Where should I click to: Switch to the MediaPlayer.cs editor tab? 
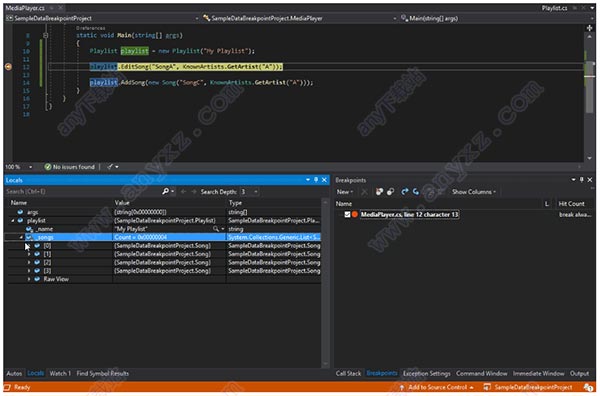click(x=25, y=8)
